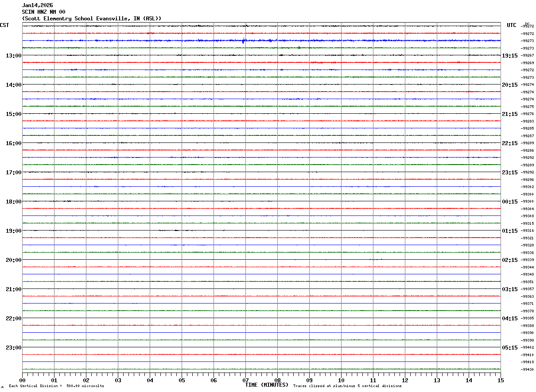The width and height of the screenshot is (536, 392).
Task: Select the DC offset value -99385
Action: pos(527,319)
